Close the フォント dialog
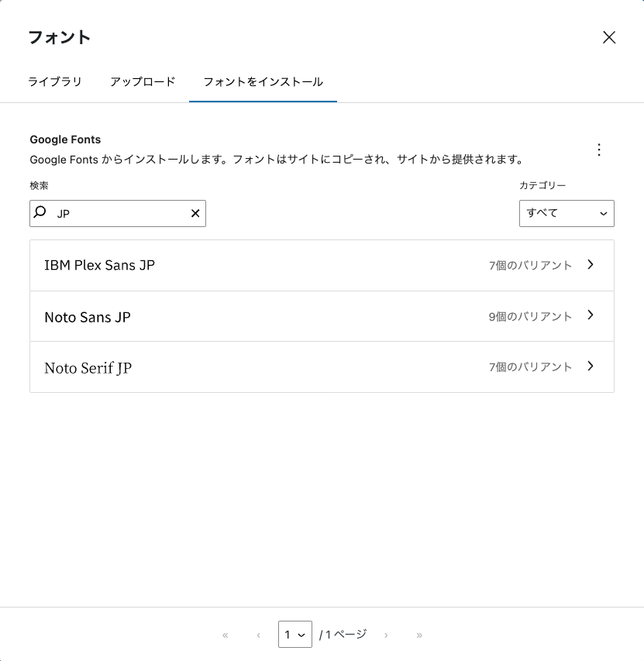The image size is (644, 661). click(x=608, y=37)
